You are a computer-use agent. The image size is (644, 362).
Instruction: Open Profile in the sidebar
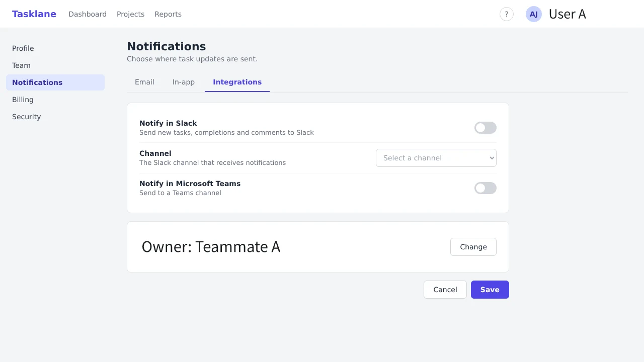pyautogui.click(x=55, y=48)
